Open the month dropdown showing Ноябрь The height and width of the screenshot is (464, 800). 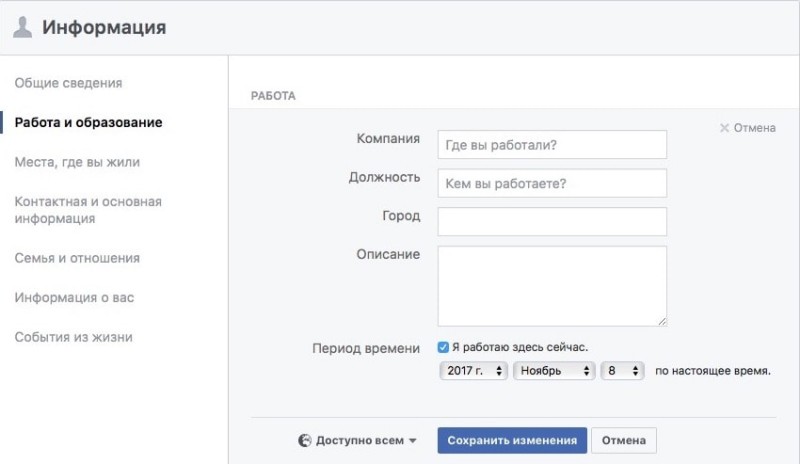pos(553,370)
